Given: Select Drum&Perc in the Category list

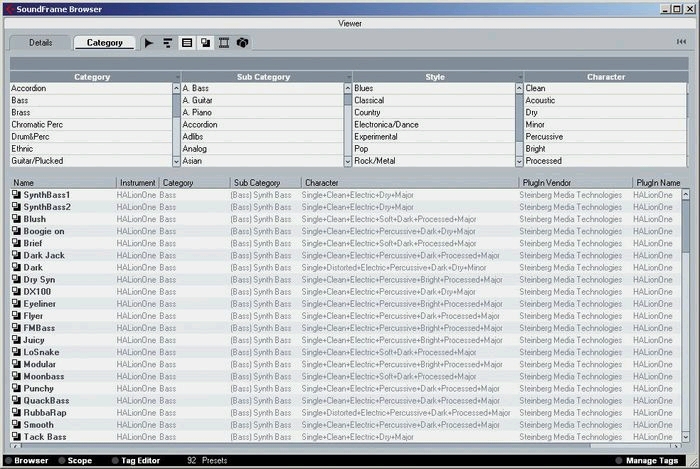Looking at the screenshot, I should tap(91, 137).
